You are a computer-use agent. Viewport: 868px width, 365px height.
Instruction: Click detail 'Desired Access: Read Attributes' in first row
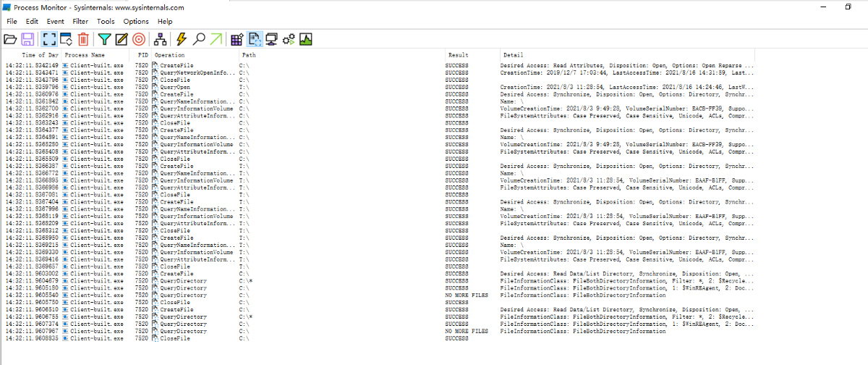627,65
